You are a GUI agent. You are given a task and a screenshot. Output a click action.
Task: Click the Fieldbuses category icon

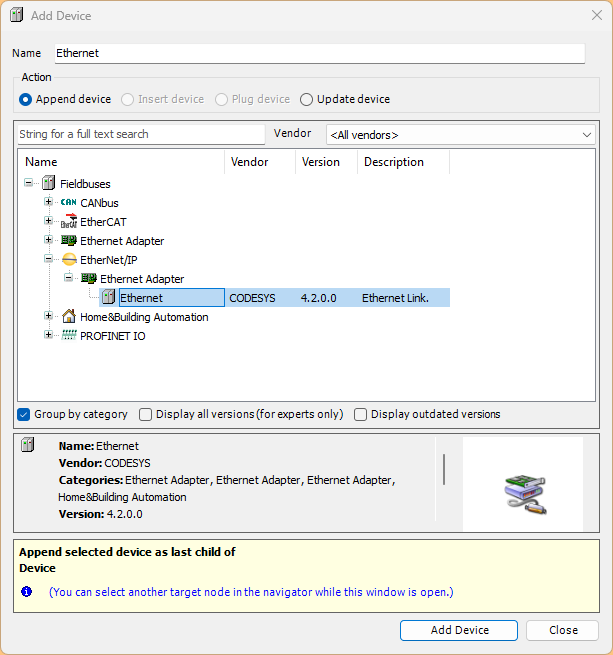tap(48, 183)
